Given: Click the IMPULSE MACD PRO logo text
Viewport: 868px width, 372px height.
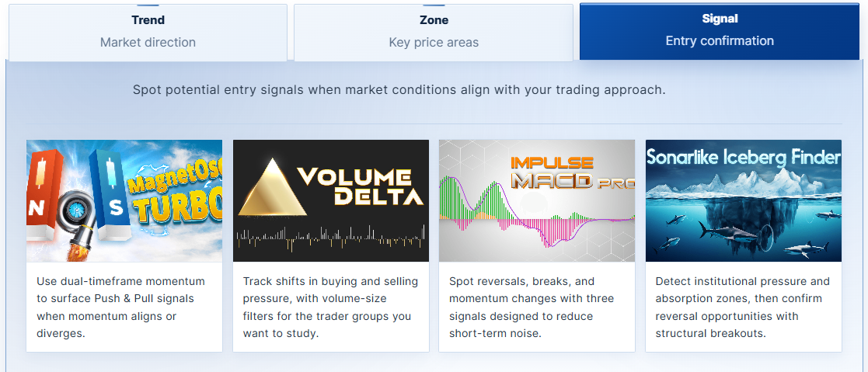Looking at the screenshot, I should pos(573,173).
